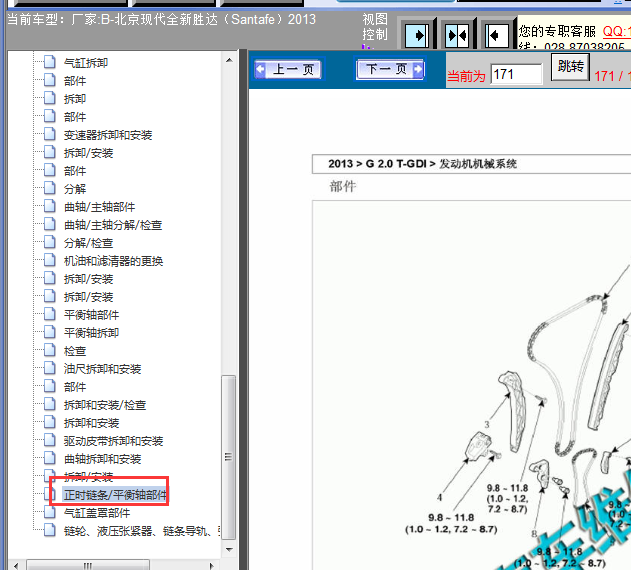
Task: Open the QQ customer service link
Action: pos(617,31)
